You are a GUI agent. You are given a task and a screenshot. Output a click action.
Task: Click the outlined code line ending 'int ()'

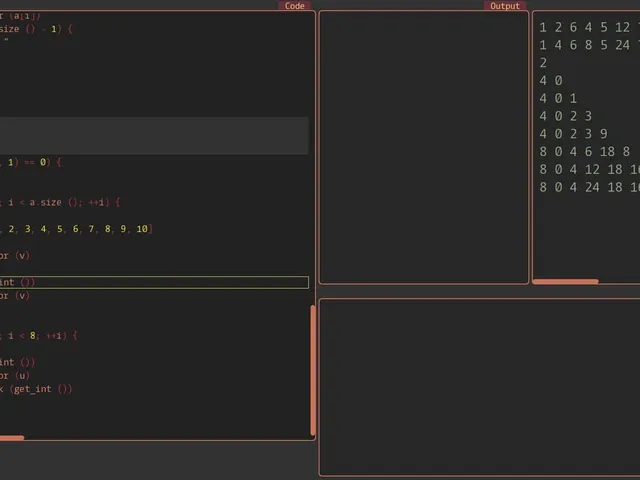tap(154, 282)
